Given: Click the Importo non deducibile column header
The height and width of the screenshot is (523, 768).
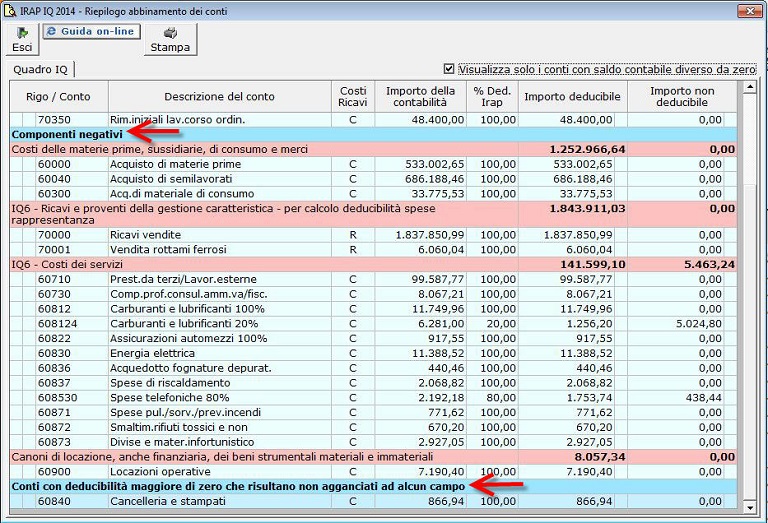Looking at the screenshot, I should pyautogui.click(x=682, y=96).
